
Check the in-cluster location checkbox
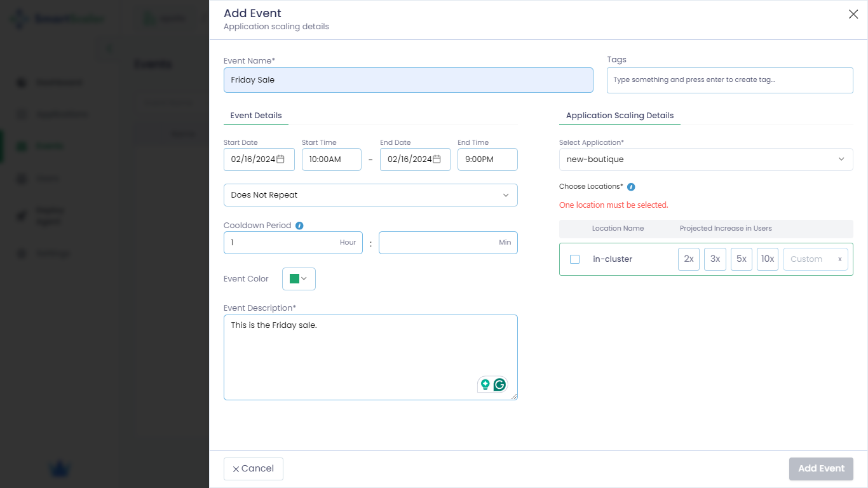(575, 259)
